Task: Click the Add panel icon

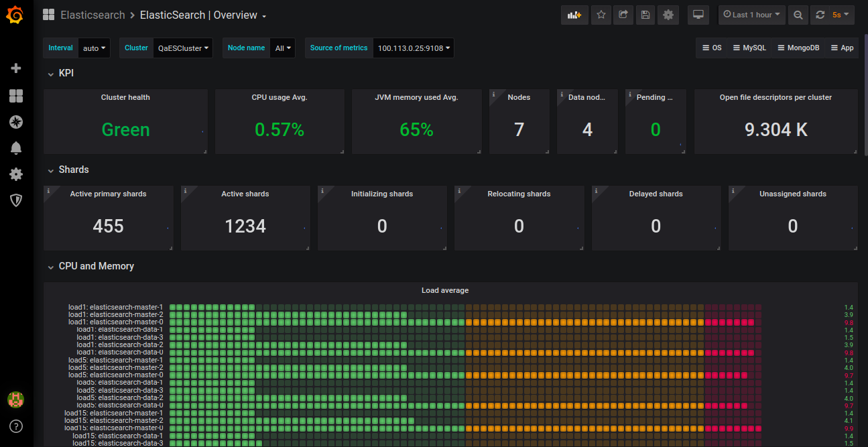Action: 574,15
